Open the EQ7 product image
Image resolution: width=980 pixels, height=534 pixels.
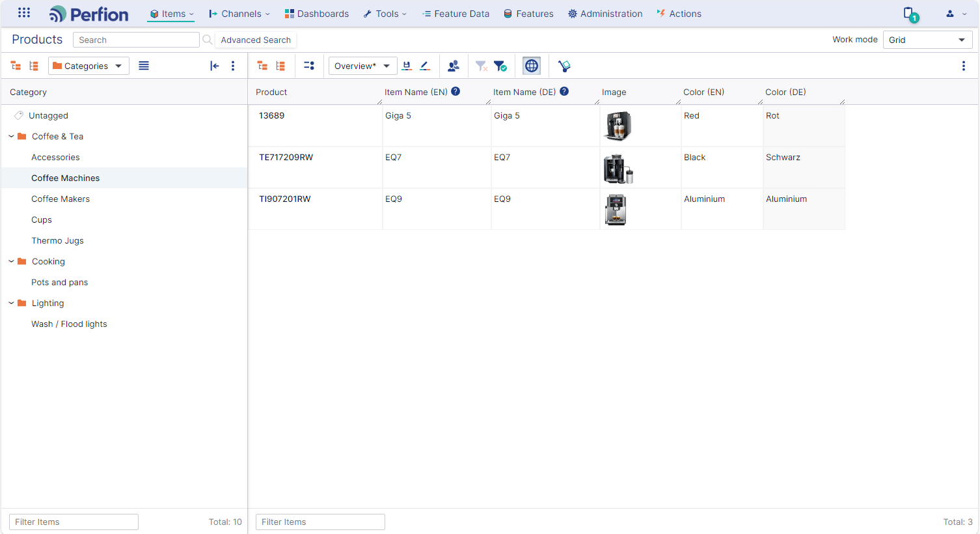pyautogui.click(x=618, y=168)
